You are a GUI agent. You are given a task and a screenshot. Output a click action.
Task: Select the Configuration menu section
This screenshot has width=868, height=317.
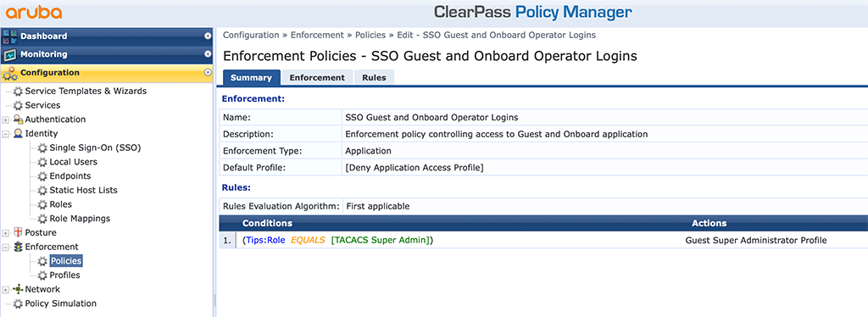pyautogui.click(x=107, y=73)
